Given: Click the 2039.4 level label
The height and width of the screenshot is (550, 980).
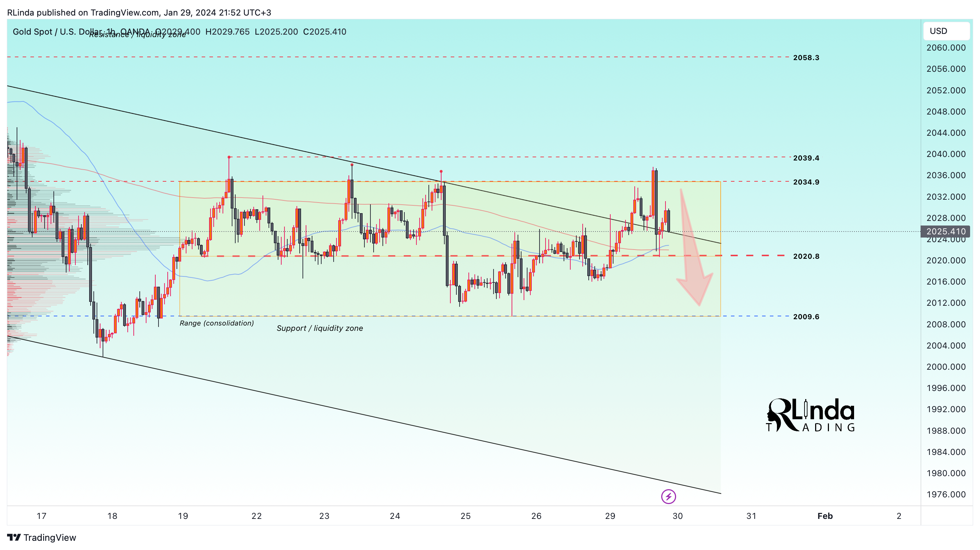Looking at the screenshot, I should pos(806,158).
